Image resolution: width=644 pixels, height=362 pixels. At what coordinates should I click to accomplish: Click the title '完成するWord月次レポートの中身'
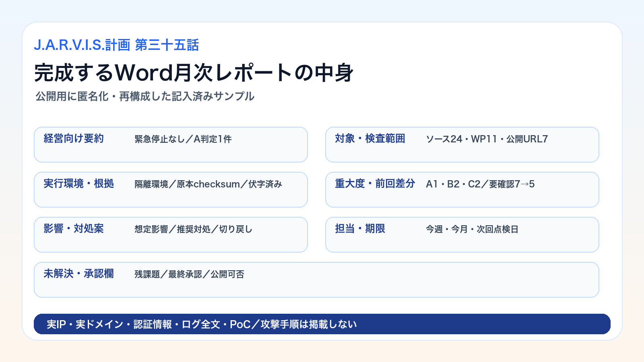194,73
